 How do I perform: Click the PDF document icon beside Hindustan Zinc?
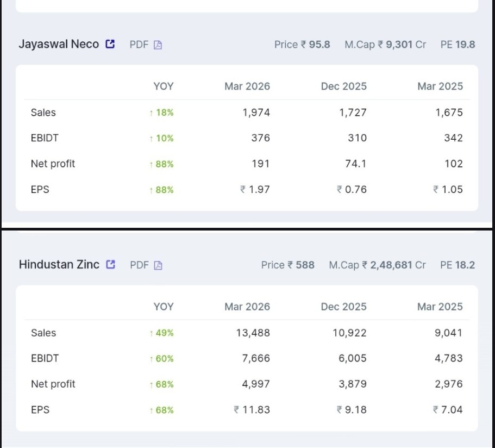[x=157, y=265]
